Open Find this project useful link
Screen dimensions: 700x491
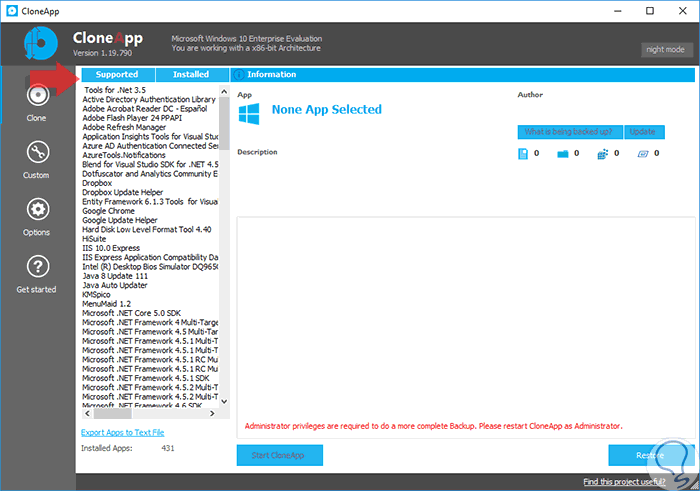click(x=624, y=482)
